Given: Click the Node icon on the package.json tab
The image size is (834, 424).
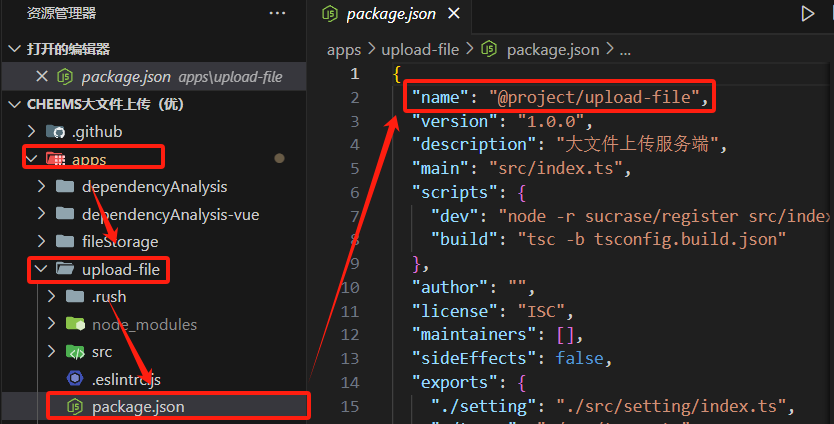Looking at the screenshot, I should [x=330, y=13].
